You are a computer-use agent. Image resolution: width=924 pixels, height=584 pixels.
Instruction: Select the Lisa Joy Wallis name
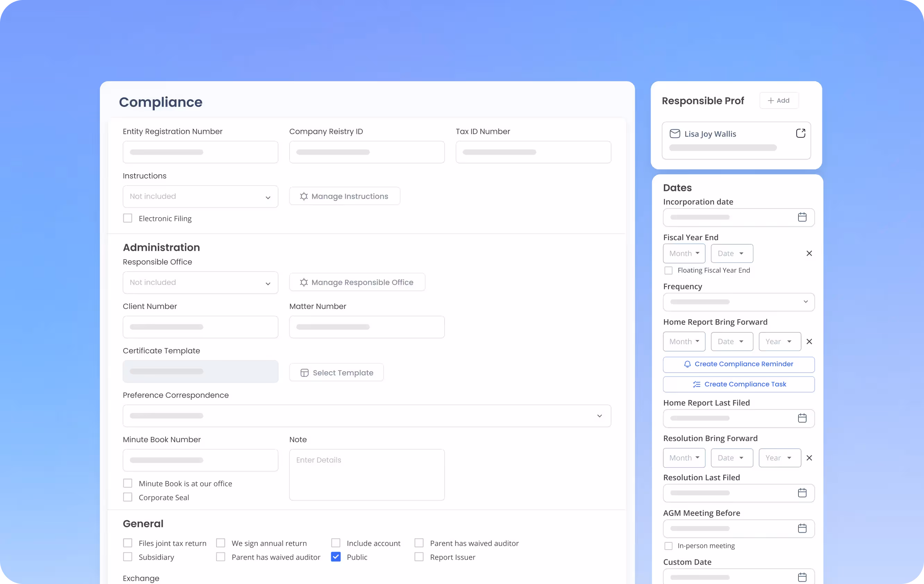(710, 134)
